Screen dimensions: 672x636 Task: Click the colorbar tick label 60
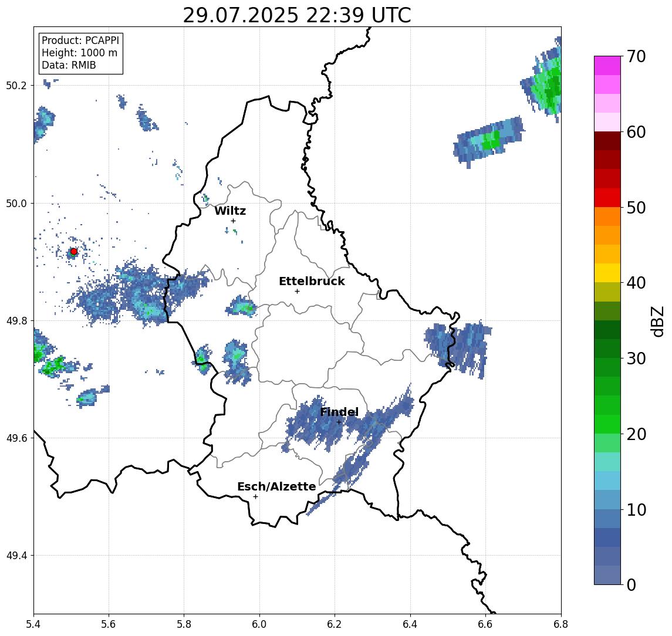[636, 132]
